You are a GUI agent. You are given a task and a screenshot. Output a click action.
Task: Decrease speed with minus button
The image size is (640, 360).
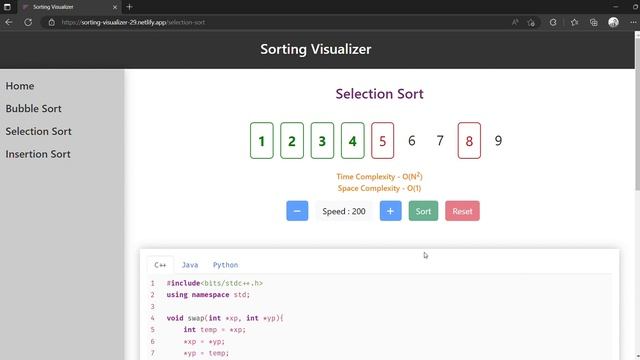tap(297, 211)
